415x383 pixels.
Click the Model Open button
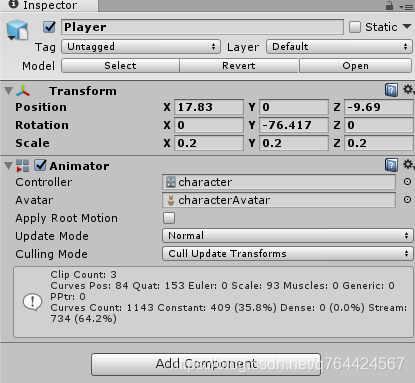coord(355,66)
